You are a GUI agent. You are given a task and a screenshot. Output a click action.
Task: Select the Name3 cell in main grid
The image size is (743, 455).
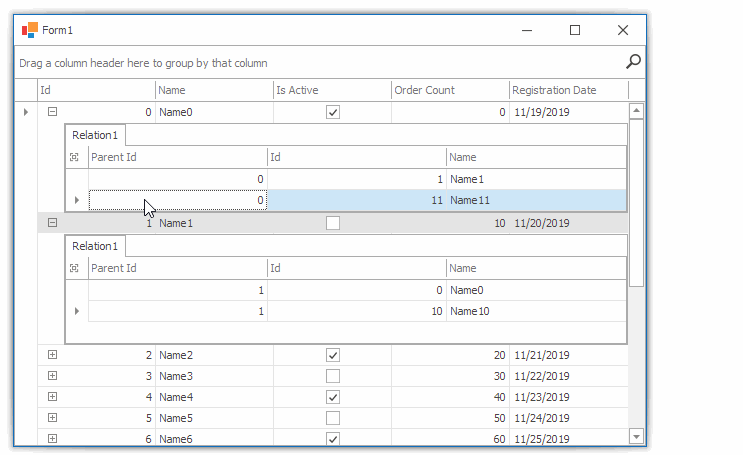pos(215,376)
